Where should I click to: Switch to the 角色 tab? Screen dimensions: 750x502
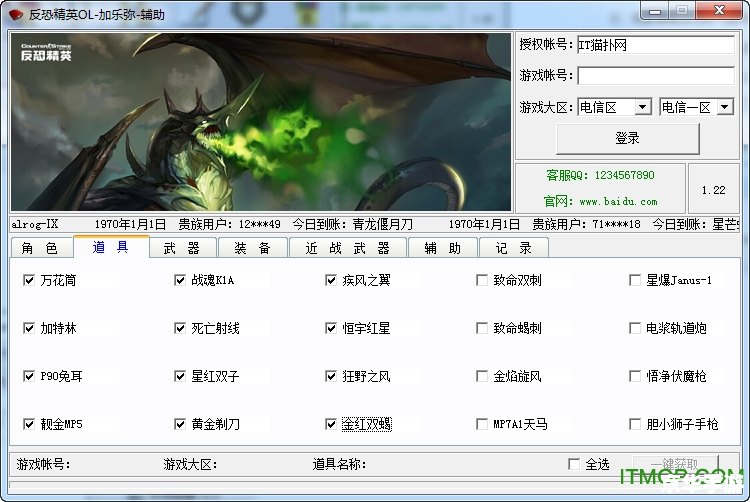click(41, 248)
